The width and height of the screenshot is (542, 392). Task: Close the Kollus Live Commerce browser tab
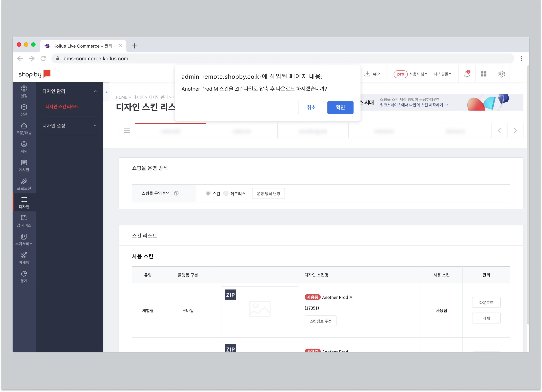pos(120,46)
